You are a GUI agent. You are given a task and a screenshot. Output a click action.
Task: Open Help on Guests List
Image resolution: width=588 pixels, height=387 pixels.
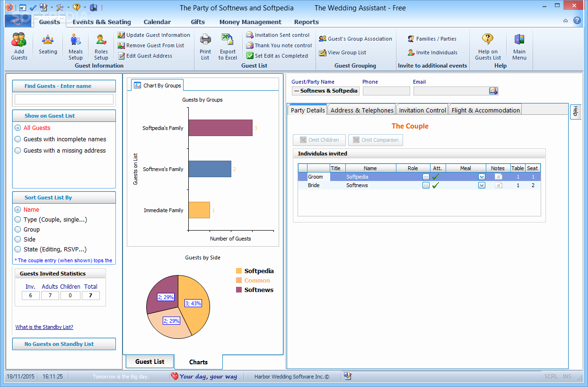click(x=488, y=46)
